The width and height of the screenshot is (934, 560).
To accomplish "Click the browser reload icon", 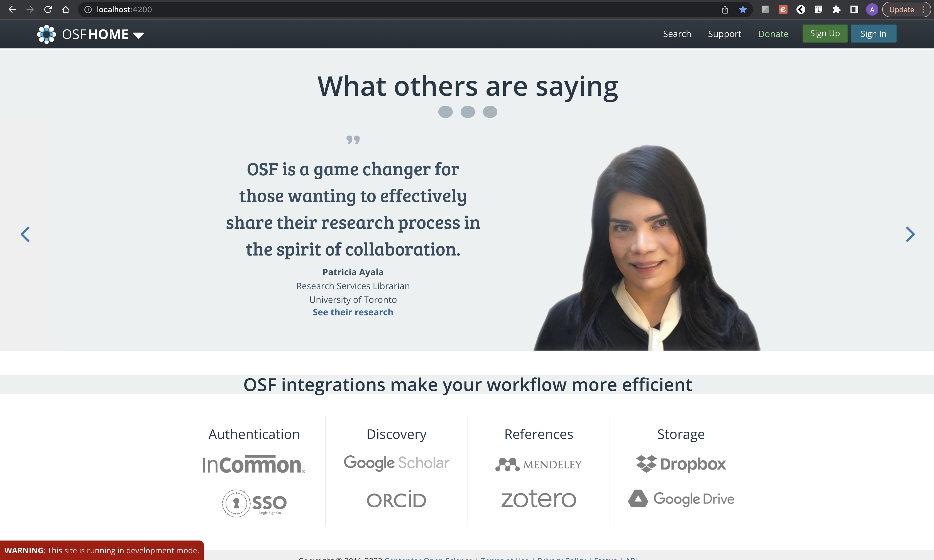I will 48,9.
